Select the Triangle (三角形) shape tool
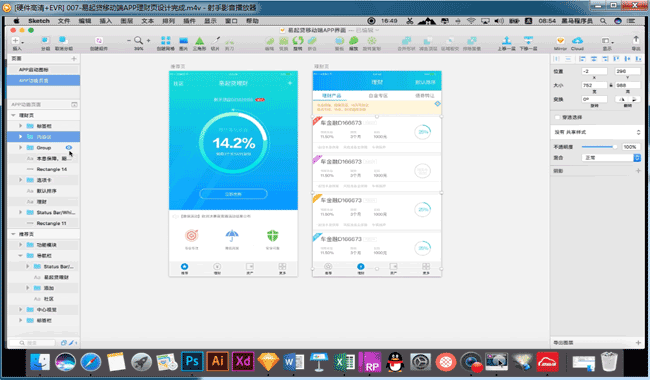This screenshot has width=650, height=380. (199, 40)
